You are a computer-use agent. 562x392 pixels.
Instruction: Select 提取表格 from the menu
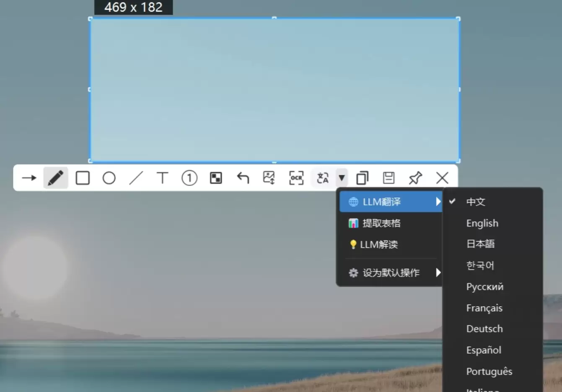381,223
